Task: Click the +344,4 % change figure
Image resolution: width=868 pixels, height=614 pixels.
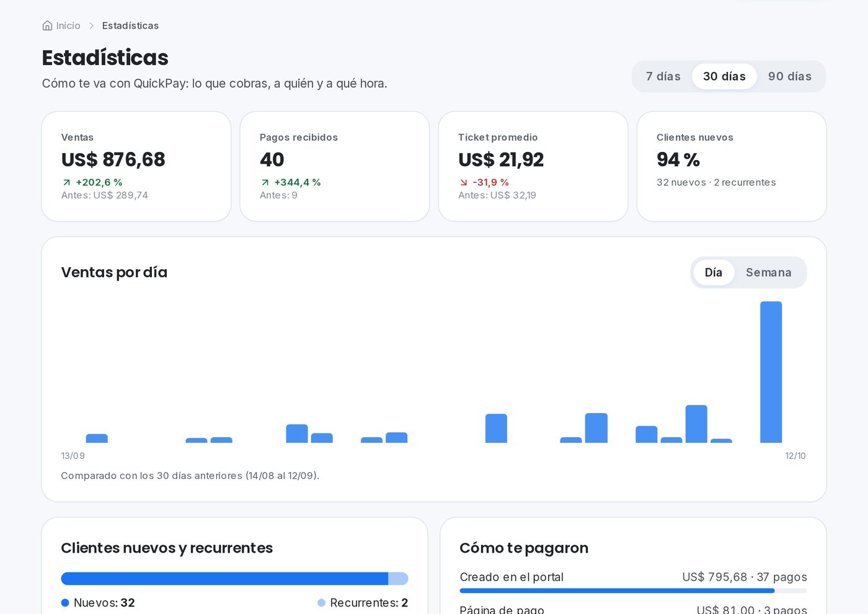Action: tap(298, 182)
